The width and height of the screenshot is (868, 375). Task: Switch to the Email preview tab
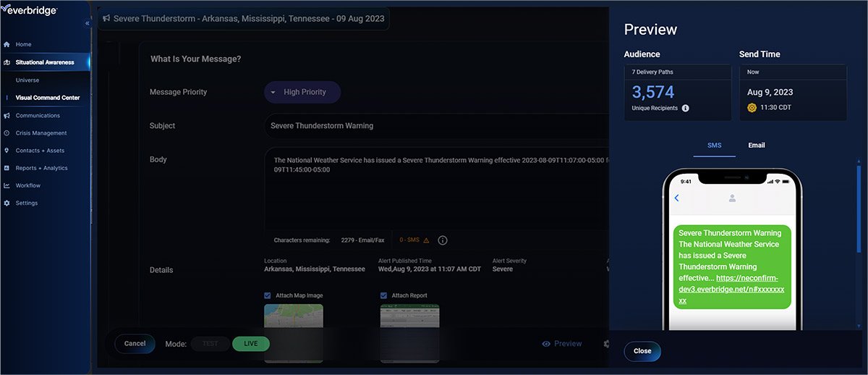coord(757,146)
